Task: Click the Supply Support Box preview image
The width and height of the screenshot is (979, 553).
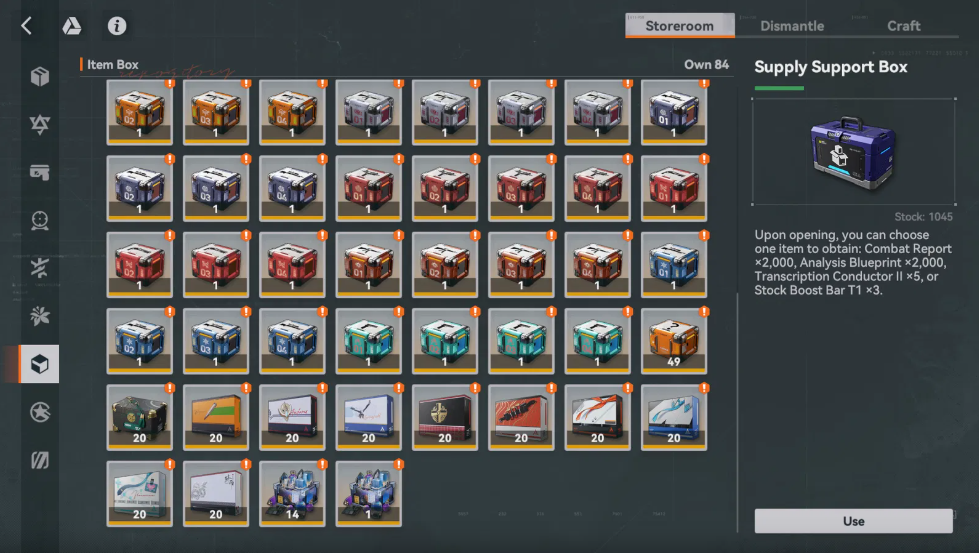Action: click(854, 152)
